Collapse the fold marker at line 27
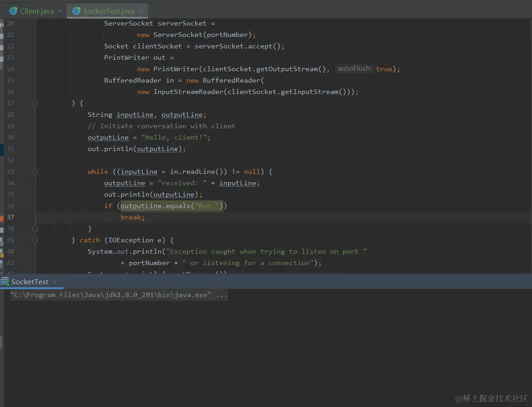Screen dimensions: 532x407 35,103
